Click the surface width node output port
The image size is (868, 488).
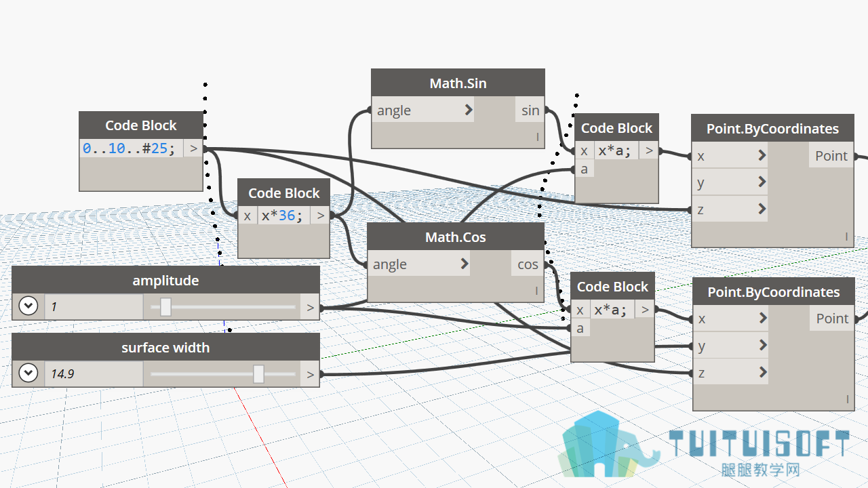point(311,374)
